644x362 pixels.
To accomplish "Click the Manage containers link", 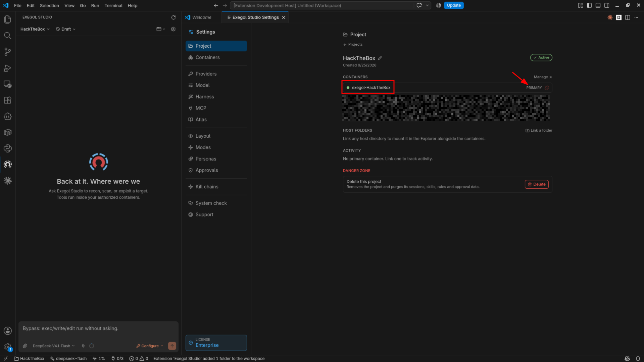I will (x=543, y=77).
